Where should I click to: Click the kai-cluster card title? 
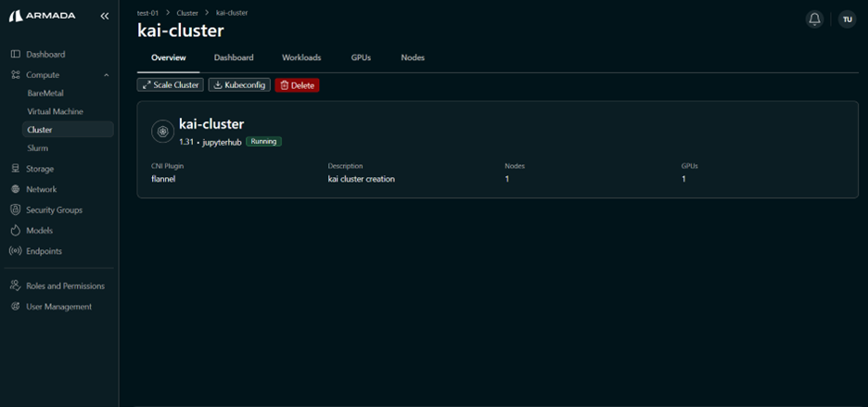(211, 124)
